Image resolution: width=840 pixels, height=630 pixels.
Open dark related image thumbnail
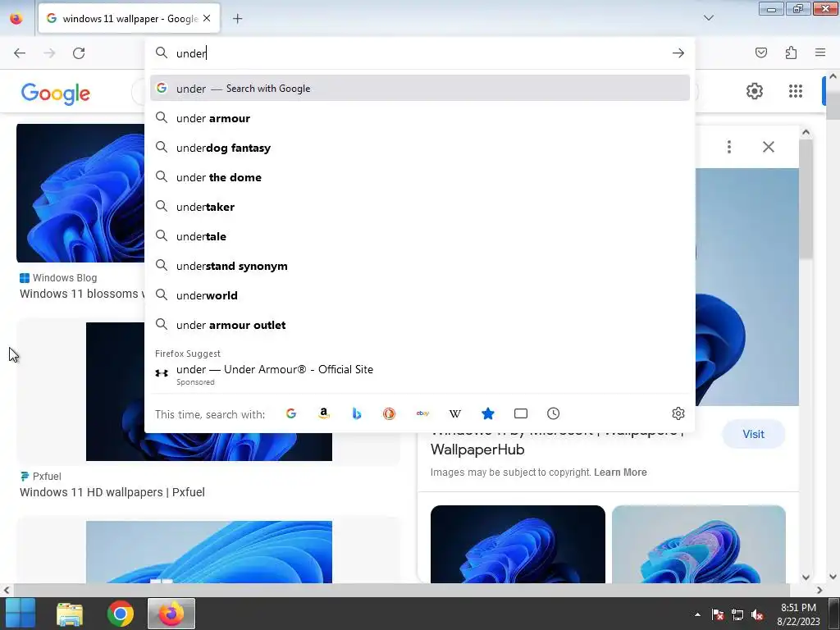pos(518,544)
